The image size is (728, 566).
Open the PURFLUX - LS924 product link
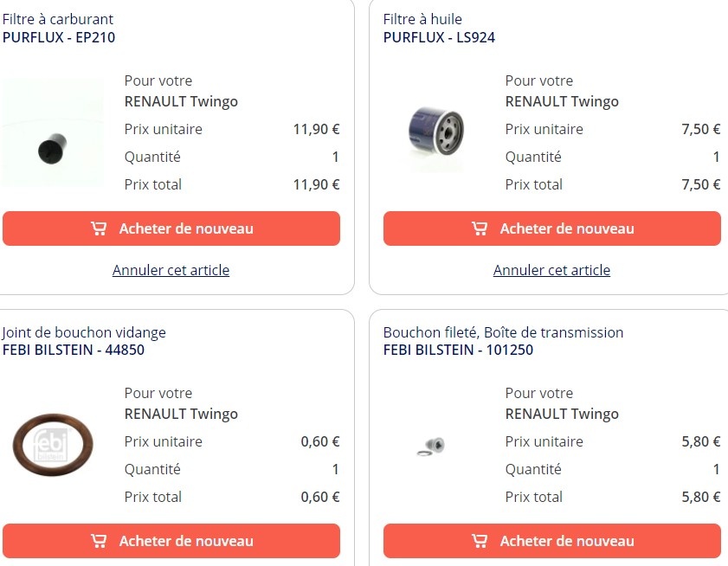pyautogui.click(x=439, y=37)
